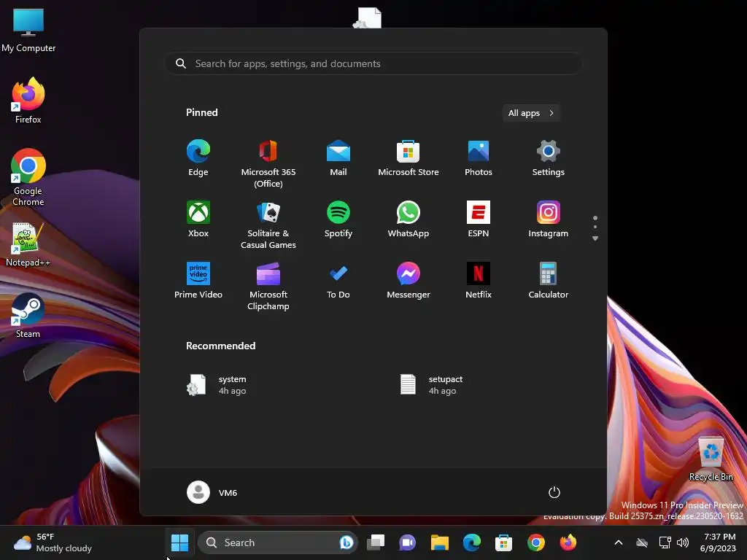
Task: Launch the ESPN app
Action: click(479, 219)
